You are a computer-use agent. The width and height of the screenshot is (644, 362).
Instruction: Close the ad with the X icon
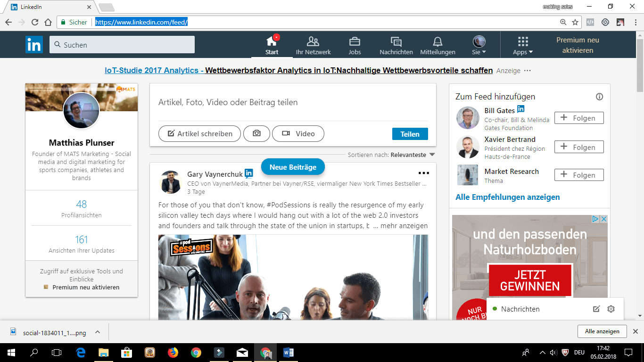(603, 219)
